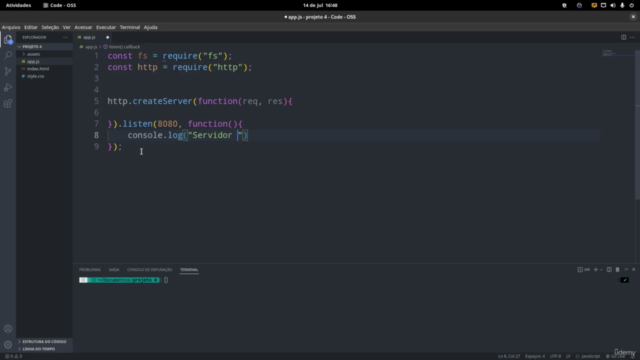This screenshot has height=360, width=640.
Task: Expand Linha do Tempo section
Action: pos(44,349)
